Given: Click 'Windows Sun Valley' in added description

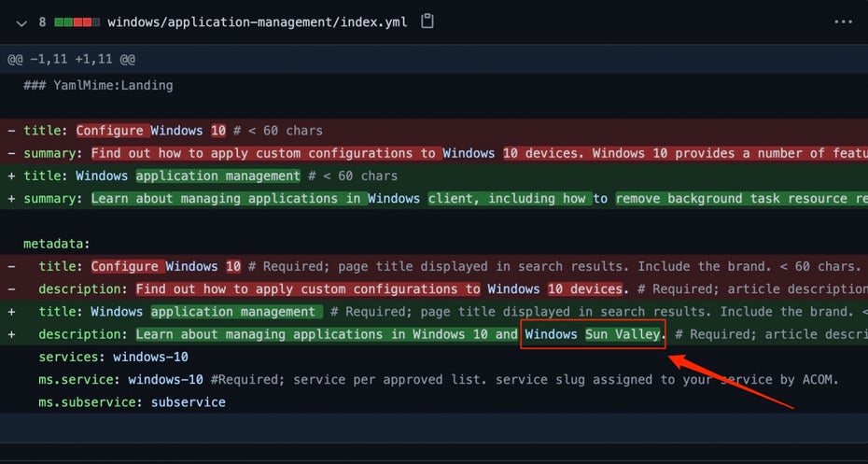Looking at the screenshot, I should (x=593, y=334).
